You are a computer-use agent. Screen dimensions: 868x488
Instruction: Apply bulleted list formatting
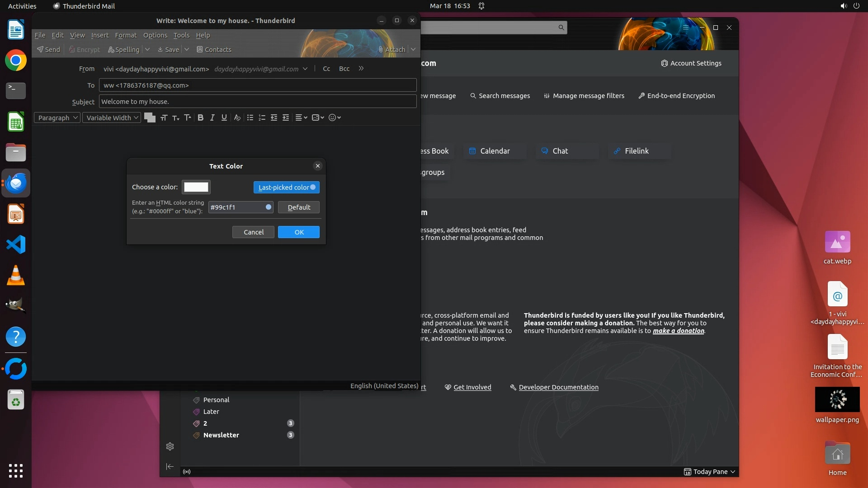tap(250, 117)
